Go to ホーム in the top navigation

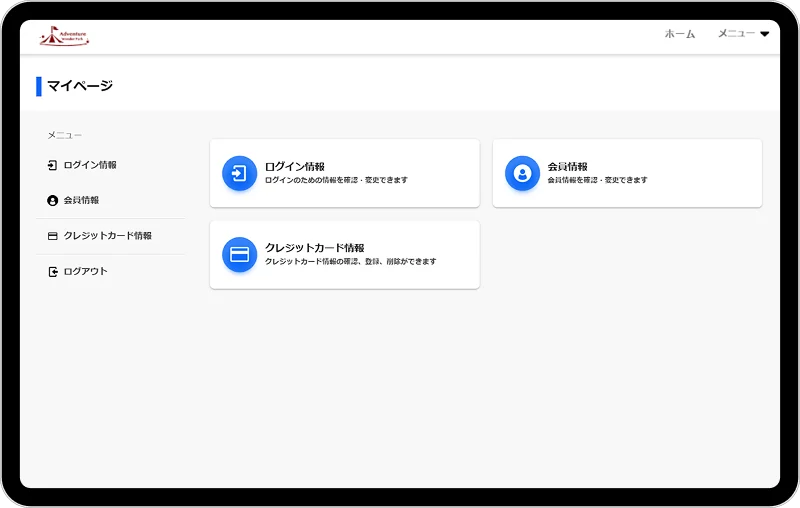[680, 34]
